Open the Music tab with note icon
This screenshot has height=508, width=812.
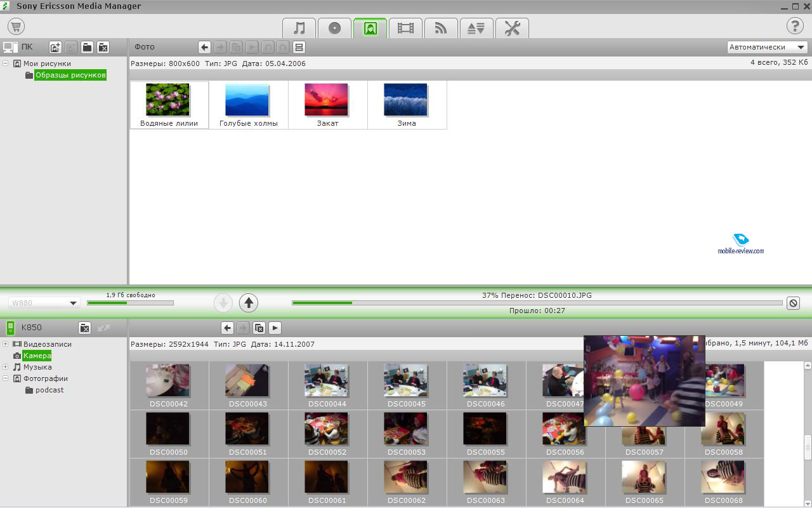coord(299,28)
